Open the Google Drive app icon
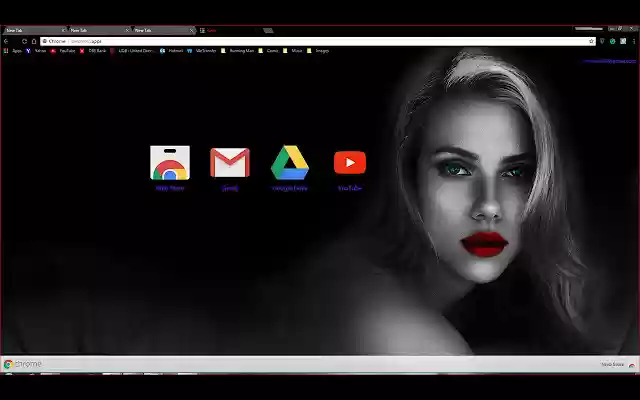Screen dimensions: 640x400 pyautogui.click(x=290, y=162)
